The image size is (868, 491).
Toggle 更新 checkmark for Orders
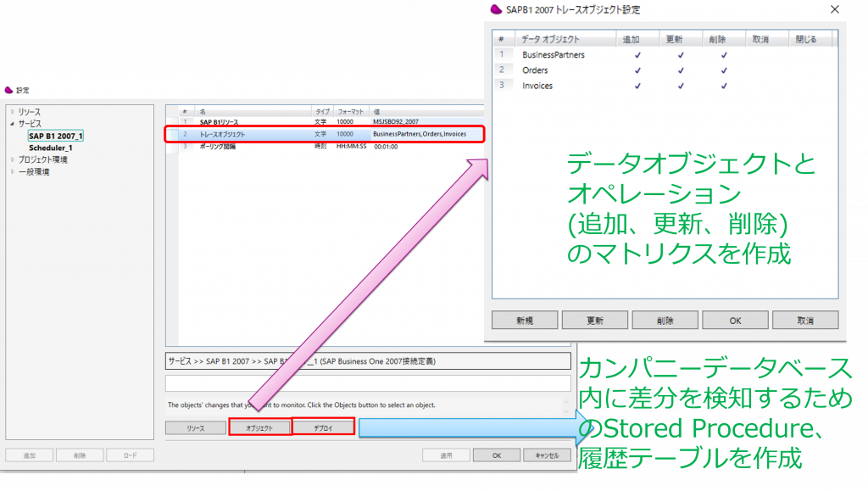(x=680, y=70)
